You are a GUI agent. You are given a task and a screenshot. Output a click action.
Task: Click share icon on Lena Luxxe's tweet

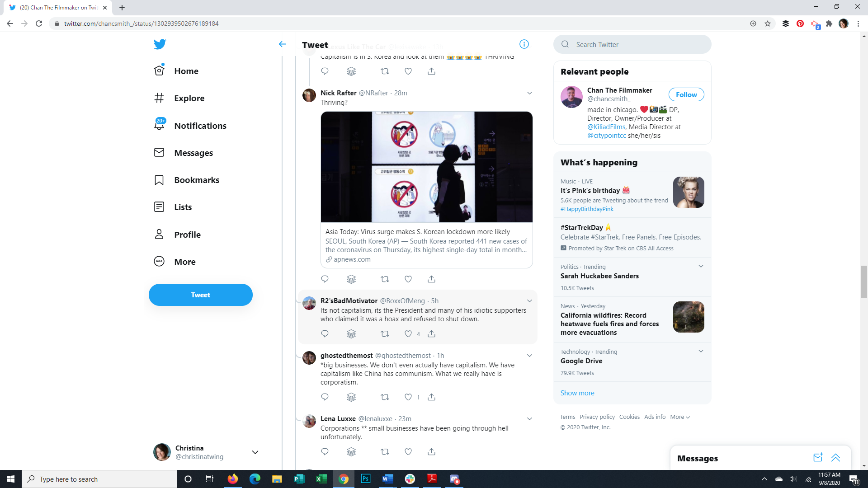[x=431, y=452]
